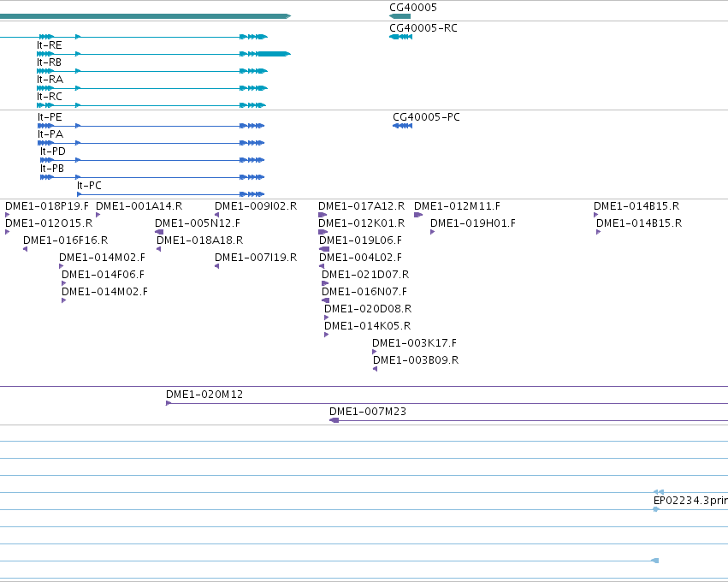
Task: Click BAC end DME1-020D08.R
Action: tap(368, 309)
